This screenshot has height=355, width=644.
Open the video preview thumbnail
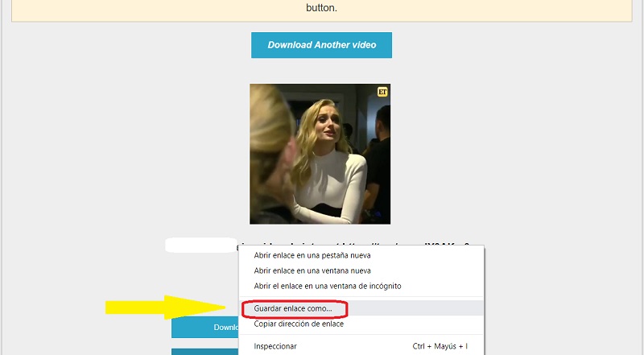point(320,154)
